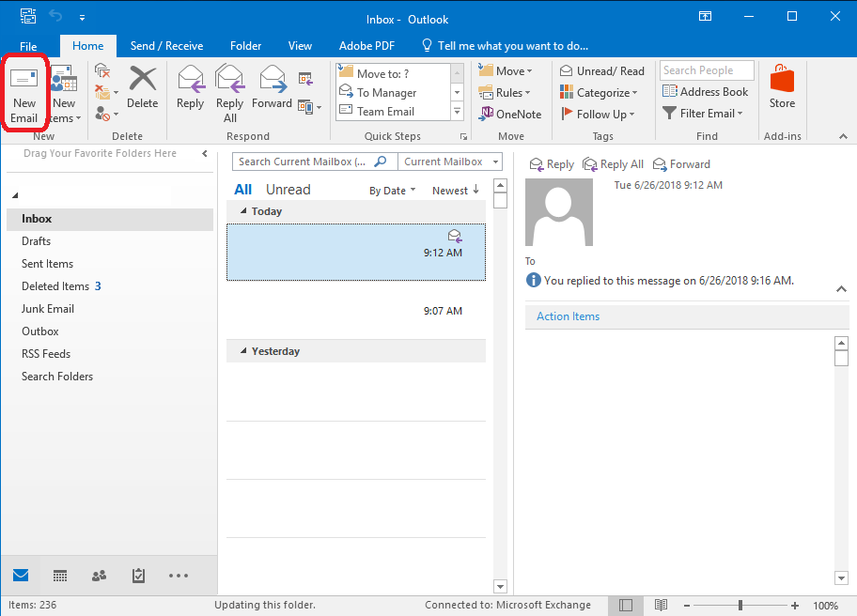Open Ribbon Display Options
This screenshot has width=857, height=616.
pyautogui.click(x=706, y=16)
